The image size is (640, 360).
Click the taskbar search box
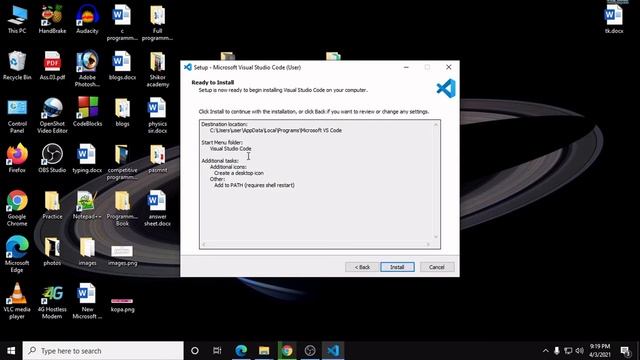click(103, 351)
